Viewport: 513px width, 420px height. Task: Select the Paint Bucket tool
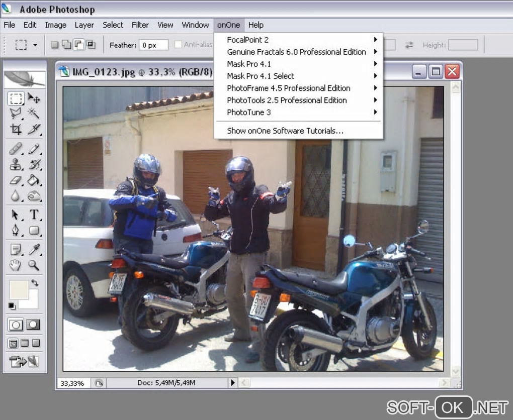pos(33,180)
